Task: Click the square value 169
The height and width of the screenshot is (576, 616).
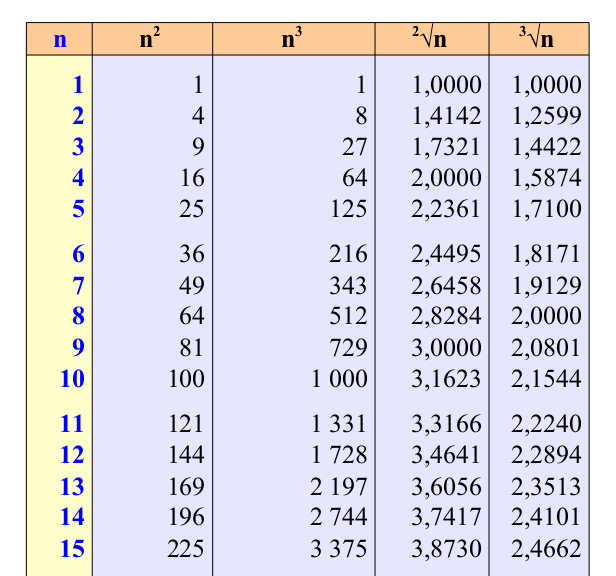Action: click(187, 487)
